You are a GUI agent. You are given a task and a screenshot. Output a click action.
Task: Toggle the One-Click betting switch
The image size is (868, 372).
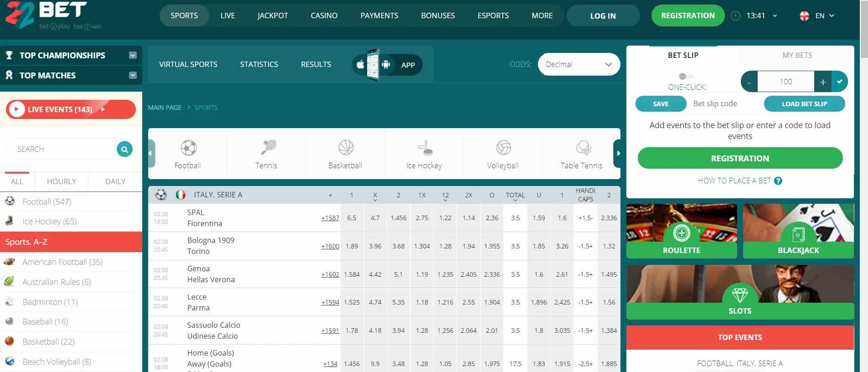tap(685, 77)
